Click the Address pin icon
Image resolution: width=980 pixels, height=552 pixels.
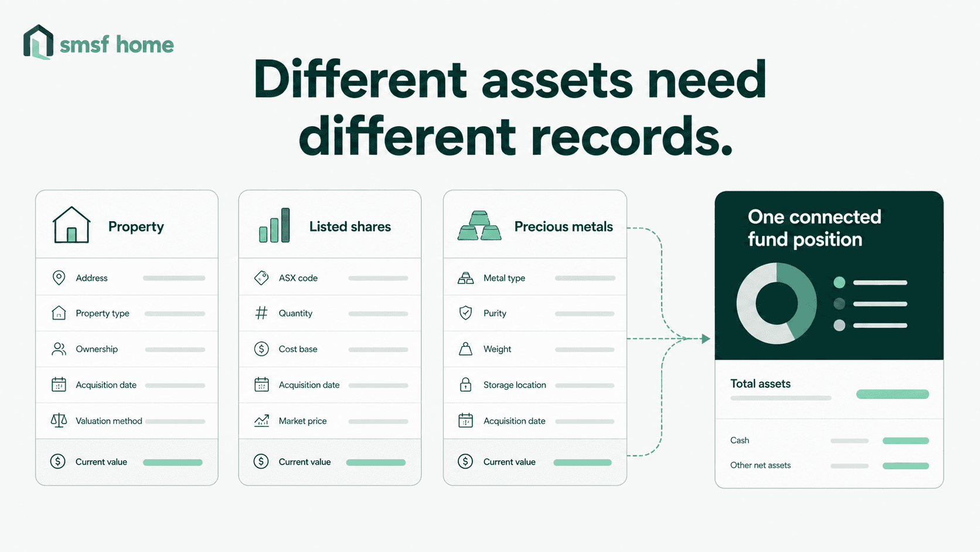coord(59,277)
